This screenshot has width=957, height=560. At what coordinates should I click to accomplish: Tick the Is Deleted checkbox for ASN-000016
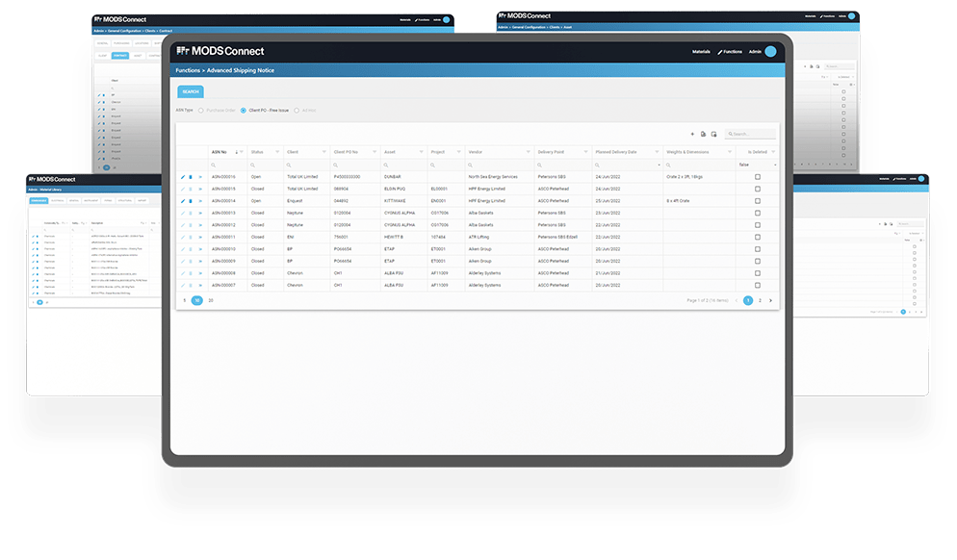coord(758,177)
